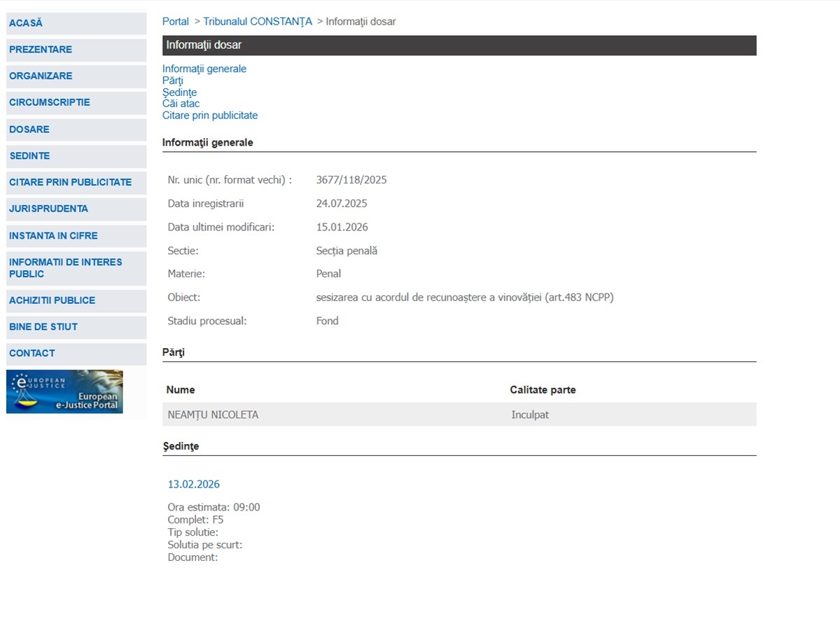This screenshot has height=638, width=840.
Task: Jump to Informații generale anchor link
Action: 204,69
